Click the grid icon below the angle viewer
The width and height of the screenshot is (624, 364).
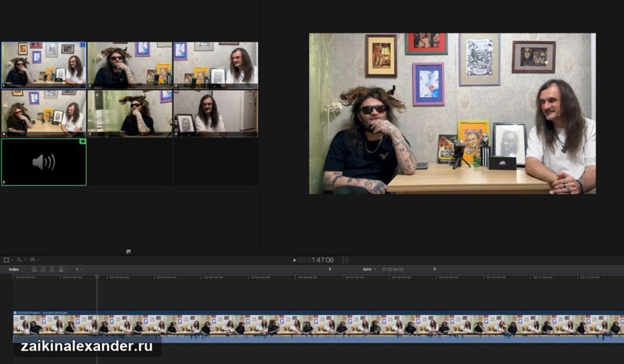coord(129,251)
